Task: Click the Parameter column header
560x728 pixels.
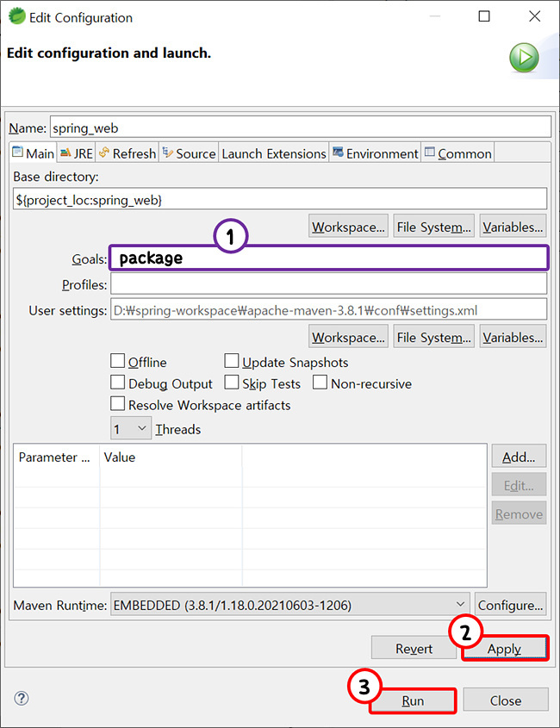Action: pyautogui.click(x=56, y=457)
